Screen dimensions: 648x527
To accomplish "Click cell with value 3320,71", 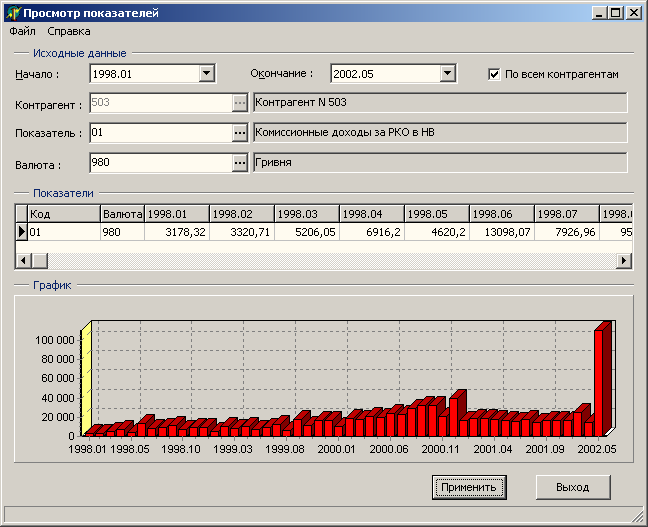I will [x=242, y=232].
